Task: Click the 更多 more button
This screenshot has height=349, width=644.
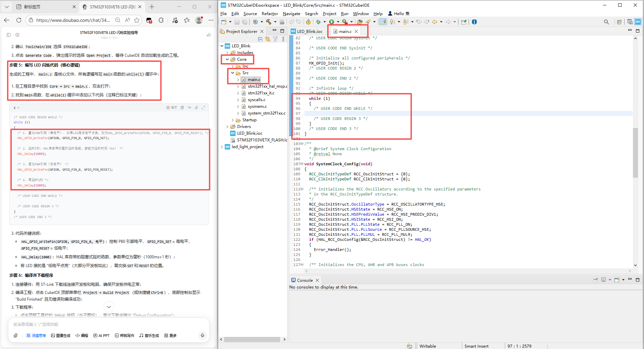Action: (x=170, y=335)
